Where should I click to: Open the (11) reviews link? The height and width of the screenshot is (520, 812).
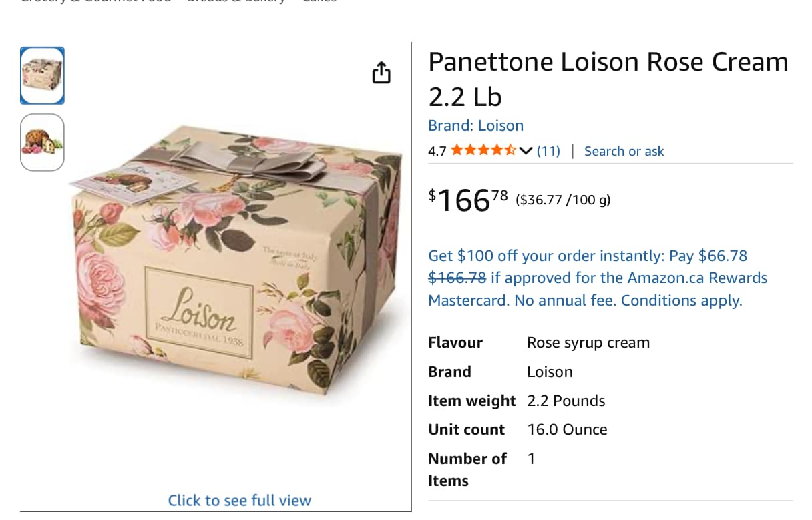(548, 151)
